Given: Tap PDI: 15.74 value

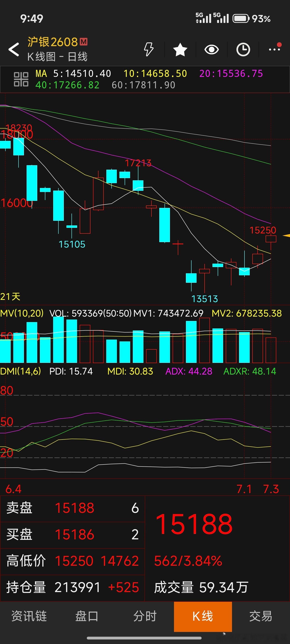Looking at the screenshot, I should coord(71,371).
